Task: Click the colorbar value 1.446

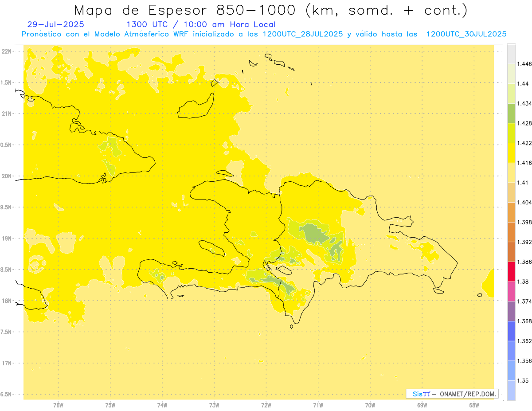Action: coord(524,64)
